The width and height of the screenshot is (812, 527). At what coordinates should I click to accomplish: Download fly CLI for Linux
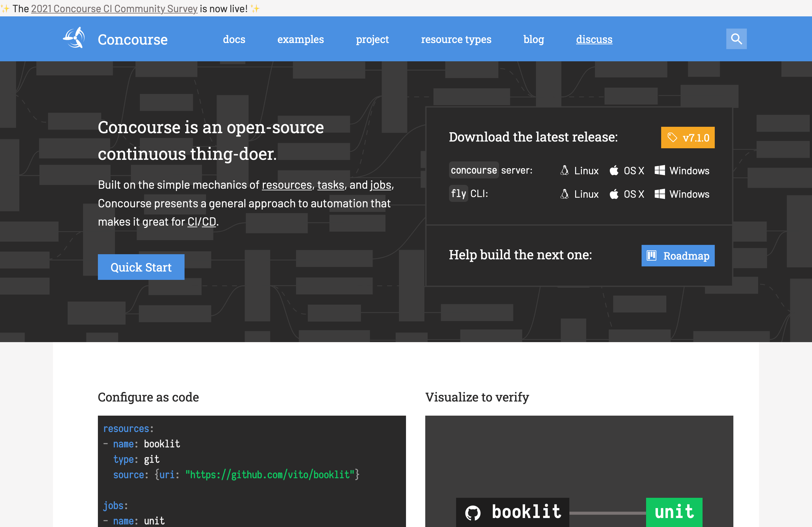coord(579,194)
